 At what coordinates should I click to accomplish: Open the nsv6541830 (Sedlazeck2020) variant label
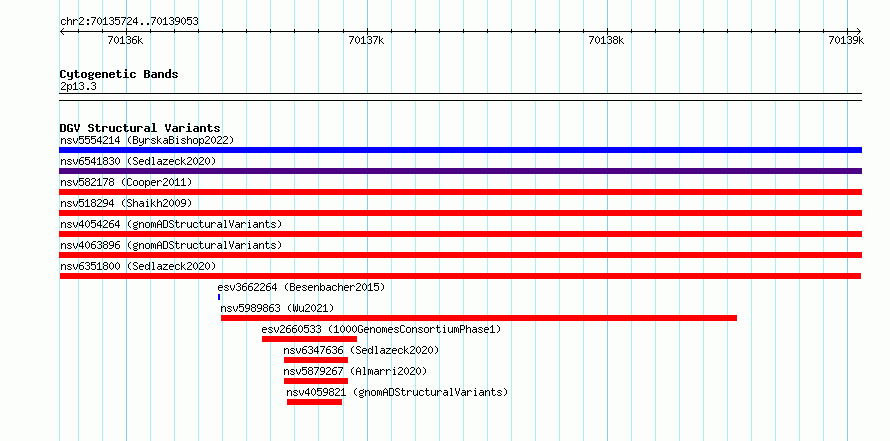138,161
